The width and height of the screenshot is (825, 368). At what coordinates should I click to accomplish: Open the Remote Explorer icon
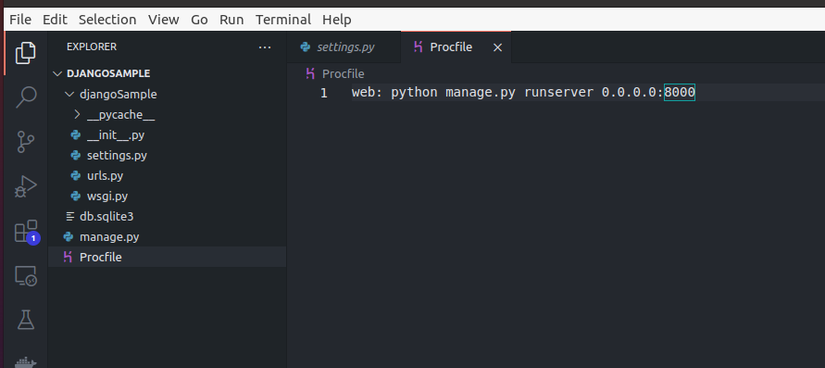[x=25, y=275]
